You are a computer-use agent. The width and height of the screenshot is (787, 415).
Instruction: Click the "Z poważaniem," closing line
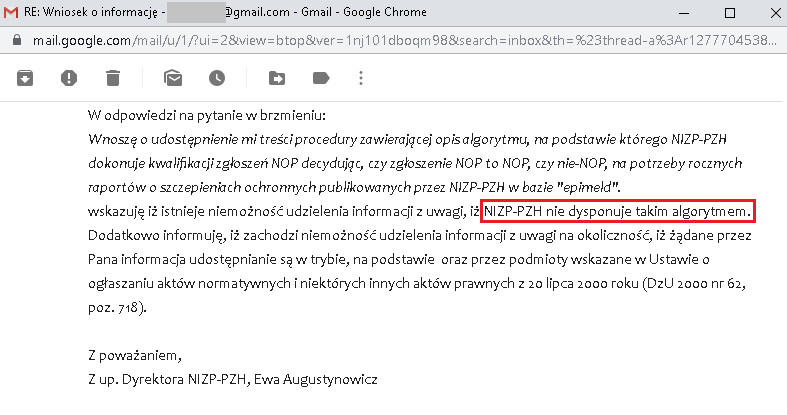click(x=135, y=357)
